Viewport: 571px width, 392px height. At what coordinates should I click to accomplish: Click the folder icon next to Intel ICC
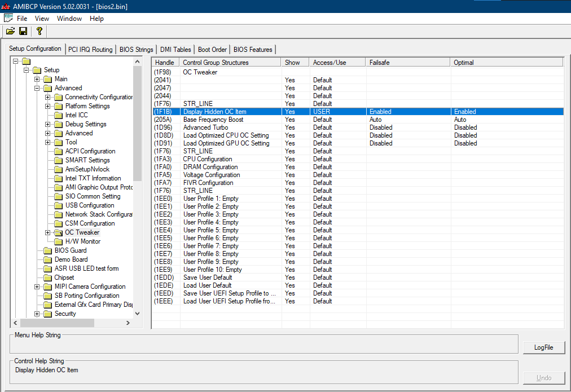(59, 115)
